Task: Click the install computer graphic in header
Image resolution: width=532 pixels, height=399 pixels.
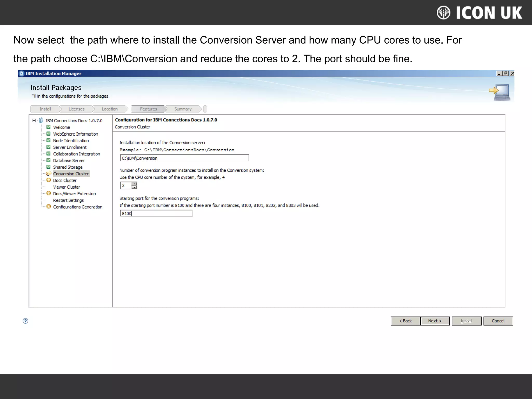Action: [x=500, y=92]
